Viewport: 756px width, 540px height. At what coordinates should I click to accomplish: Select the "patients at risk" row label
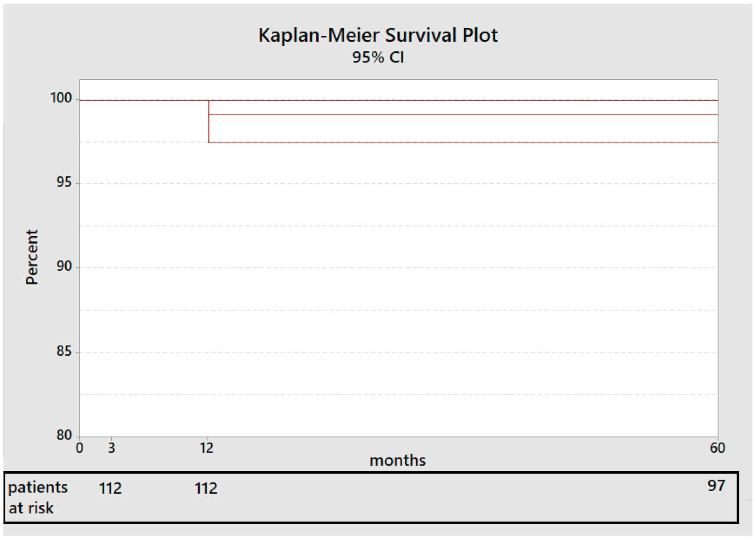[38, 497]
